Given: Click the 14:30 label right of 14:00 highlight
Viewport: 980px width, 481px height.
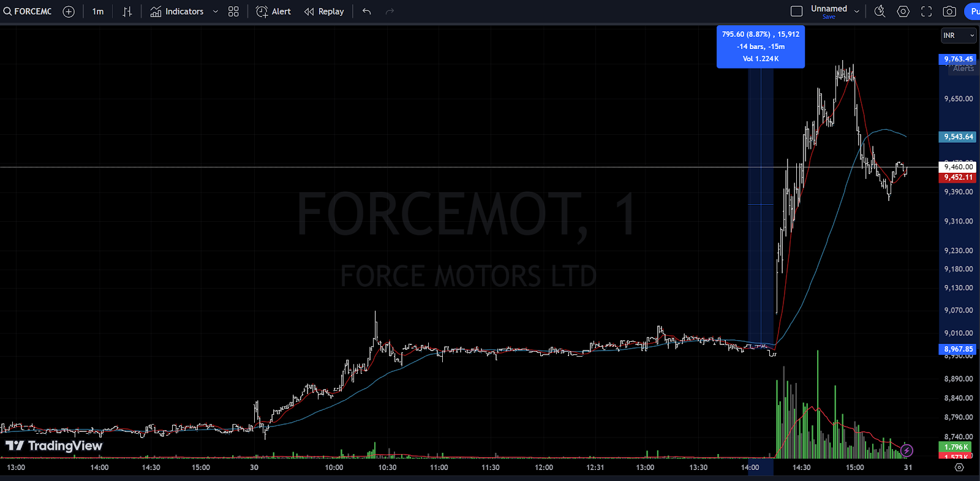Looking at the screenshot, I should 802,468.
